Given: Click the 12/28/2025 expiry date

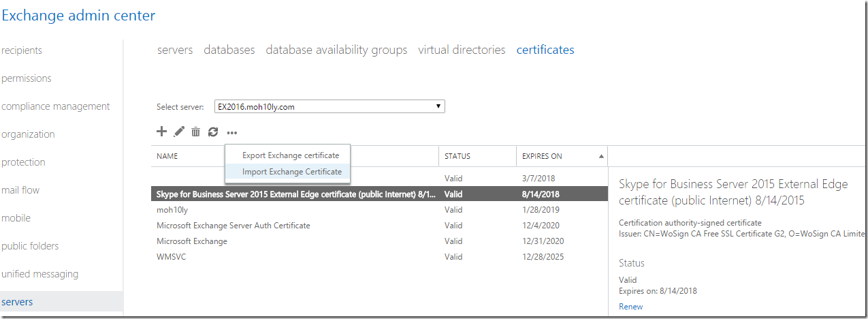Looking at the screenshot, I should [x=541, y=257].
